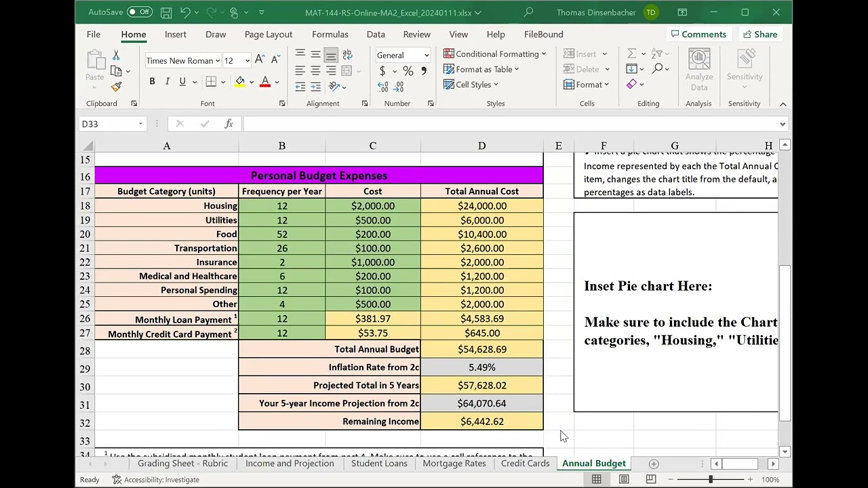
Task: Select Top Align in Alignment group
Action: 300,54
